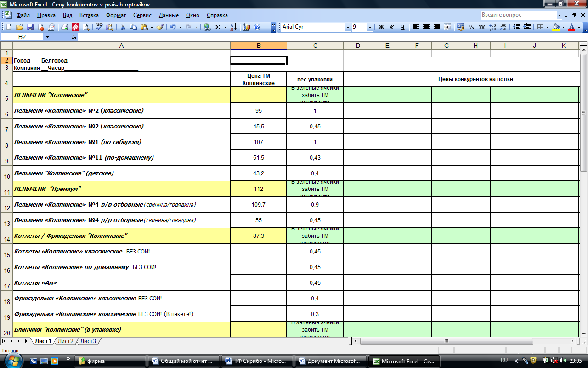This screenshot has width=588, height=368.
Task: Click the AutoSum sigma icon
Action: [x=218, y=27]
